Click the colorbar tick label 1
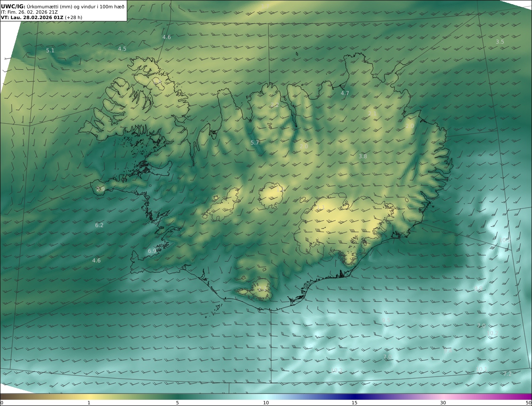The width and height of the screenshot is (532, 406). (89, 403)
